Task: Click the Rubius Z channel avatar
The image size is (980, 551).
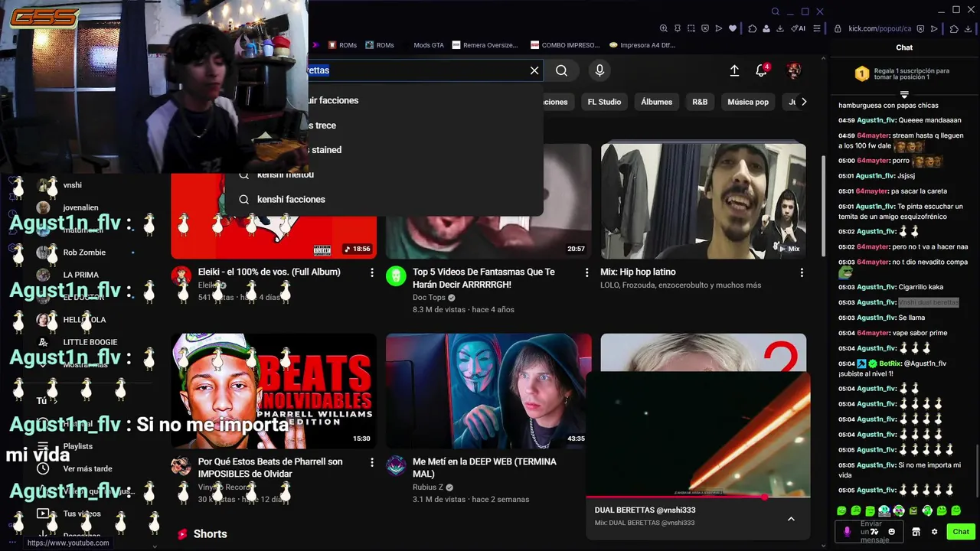Action: pyautogui.click(x=396, y=466)
